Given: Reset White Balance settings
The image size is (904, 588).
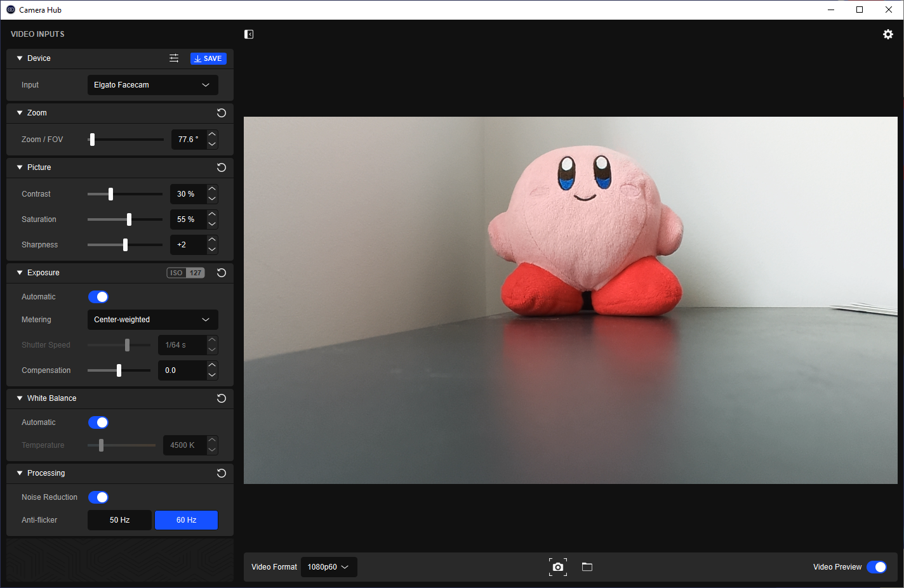Looking at the screenshot, I should click(222, 398).
